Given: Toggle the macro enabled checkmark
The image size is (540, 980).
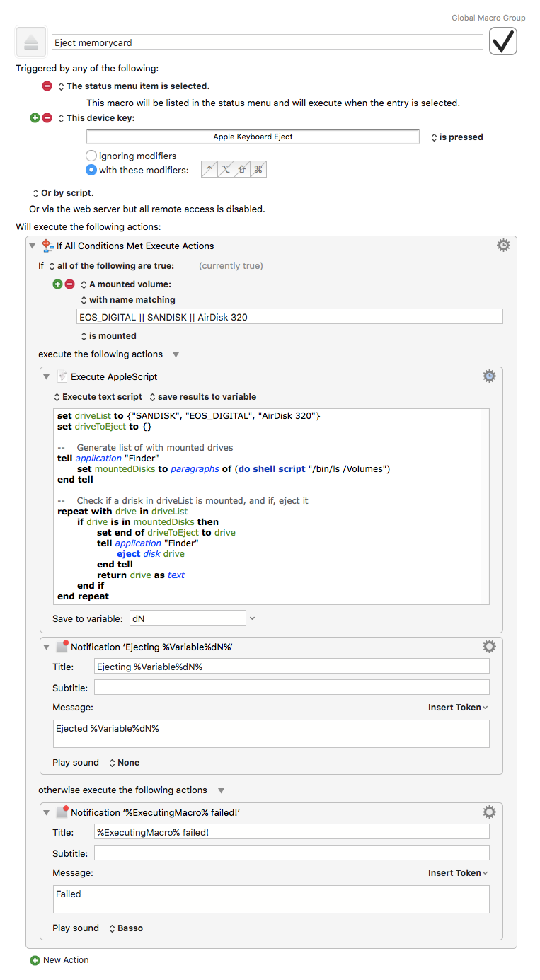Looking at the screenshot, I should point(503,42).
